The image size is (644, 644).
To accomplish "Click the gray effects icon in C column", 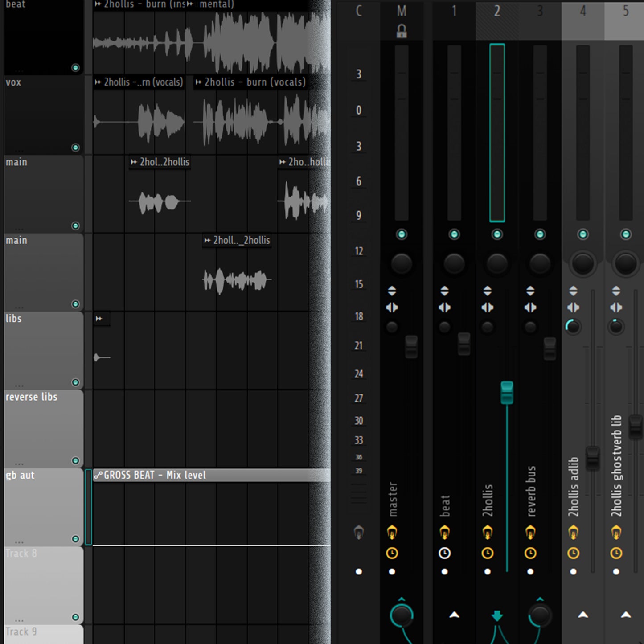I will pos(359,532).
